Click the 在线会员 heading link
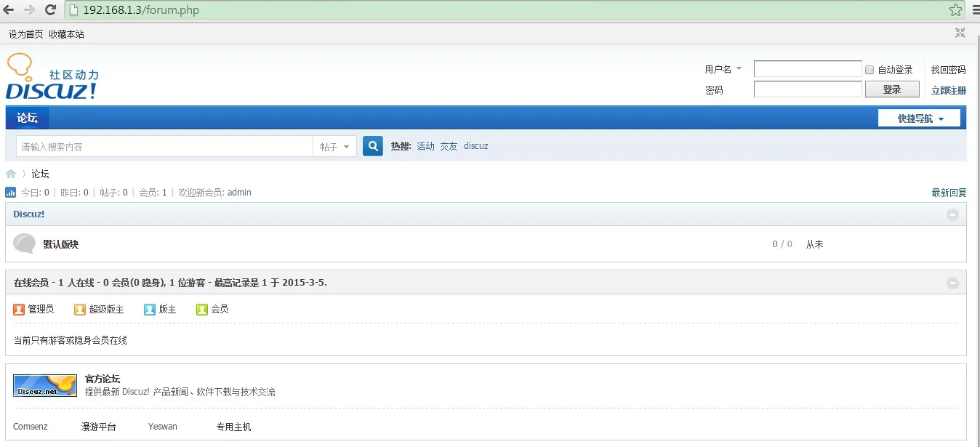 pos(31,283)
